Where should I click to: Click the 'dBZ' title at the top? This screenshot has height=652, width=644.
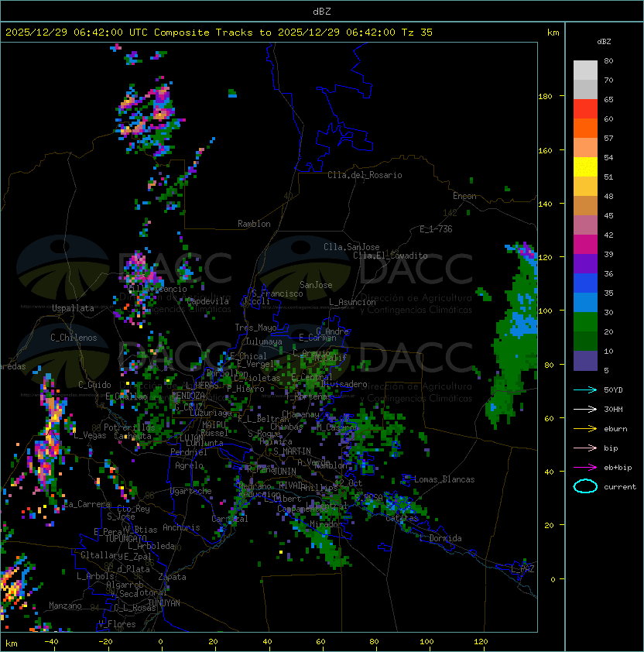click(322, 11)
